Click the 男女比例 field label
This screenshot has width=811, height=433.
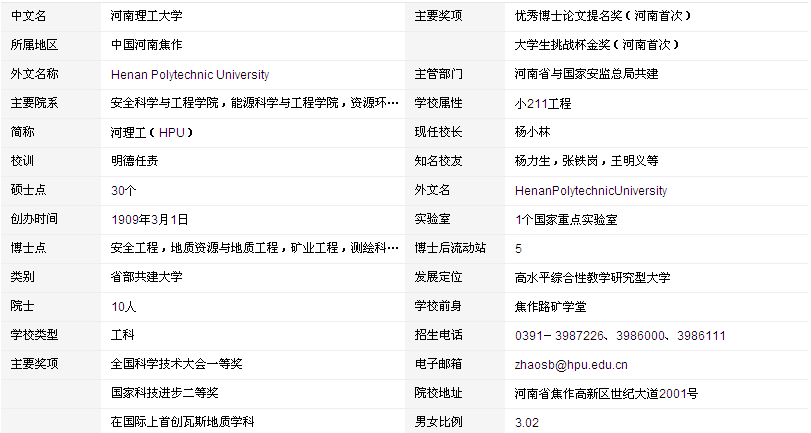438,422
